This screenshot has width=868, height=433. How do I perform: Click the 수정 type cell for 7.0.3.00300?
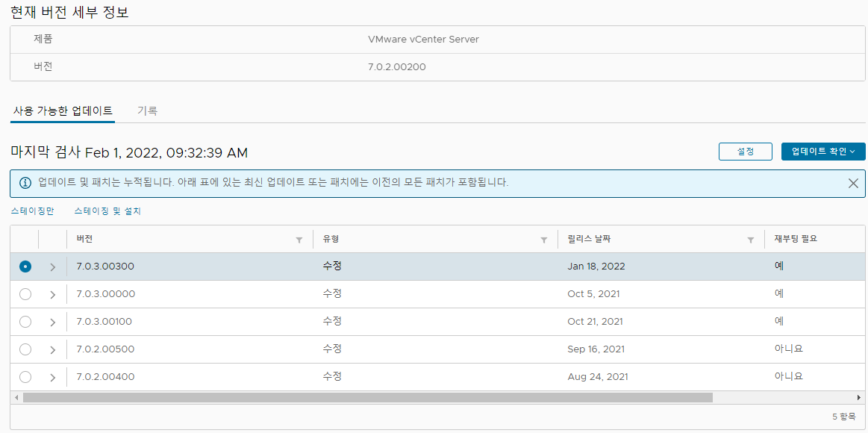point(331,266)
